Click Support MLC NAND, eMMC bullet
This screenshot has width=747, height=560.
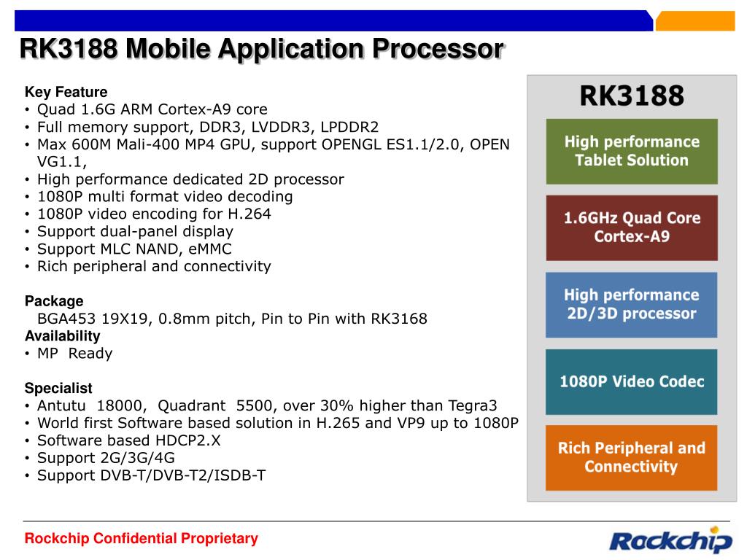(x=134, y=249)
